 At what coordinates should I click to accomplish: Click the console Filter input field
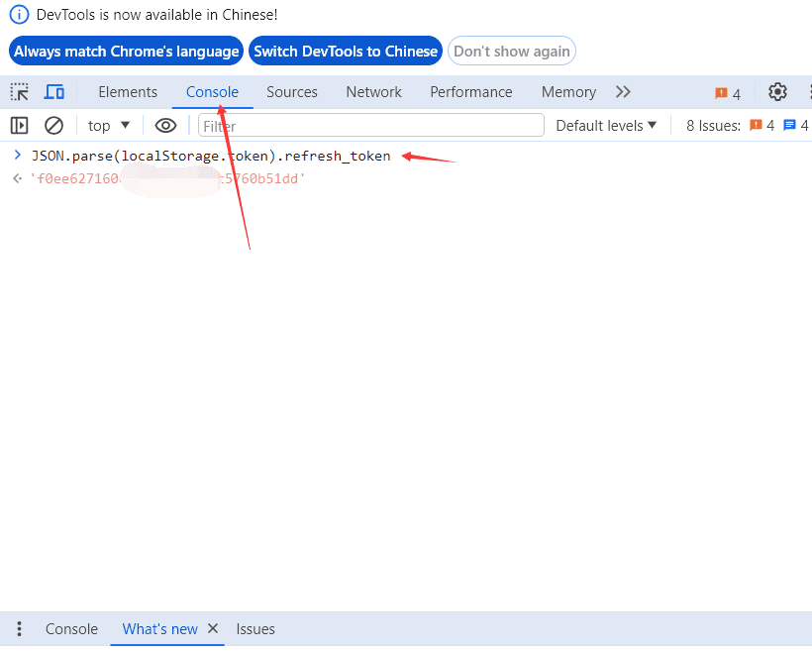coord(371,125)
